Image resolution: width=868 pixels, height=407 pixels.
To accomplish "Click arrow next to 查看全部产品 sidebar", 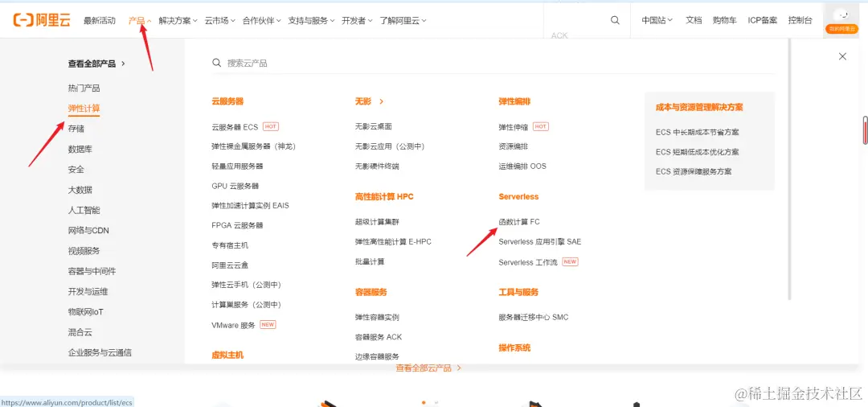I will pyautogui.click(x=123, y=64).
